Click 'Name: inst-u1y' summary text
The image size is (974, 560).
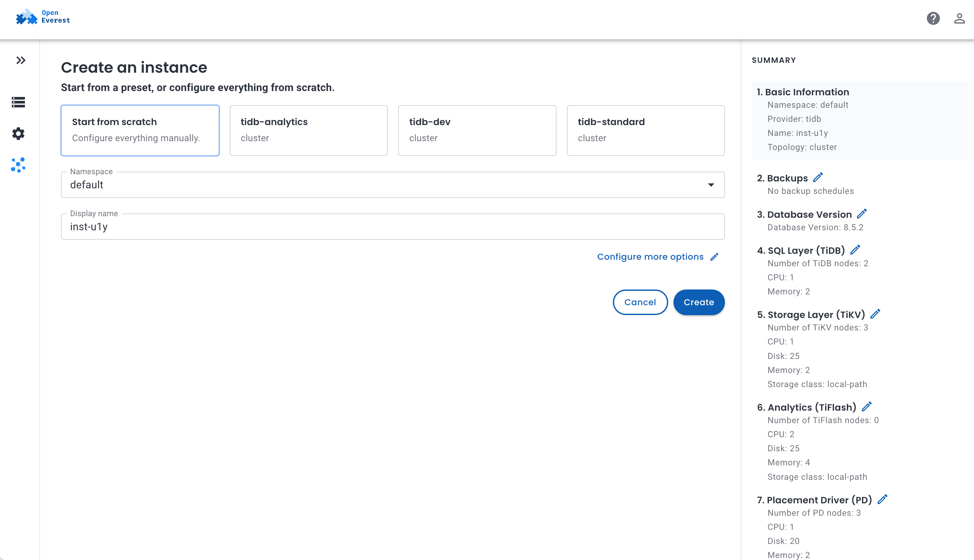(797, 133)
